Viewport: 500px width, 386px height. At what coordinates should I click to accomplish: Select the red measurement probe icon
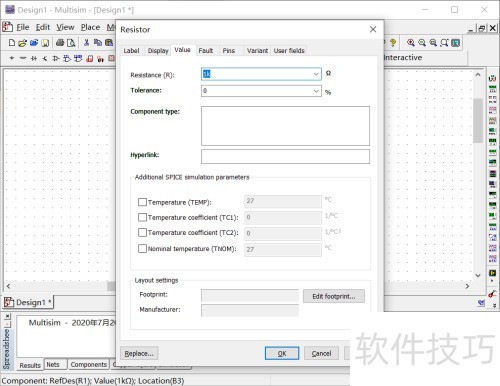point(492,294)
